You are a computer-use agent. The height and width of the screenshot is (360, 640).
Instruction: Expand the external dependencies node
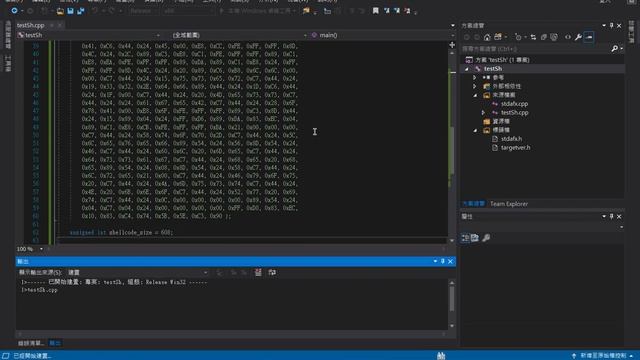475,87
